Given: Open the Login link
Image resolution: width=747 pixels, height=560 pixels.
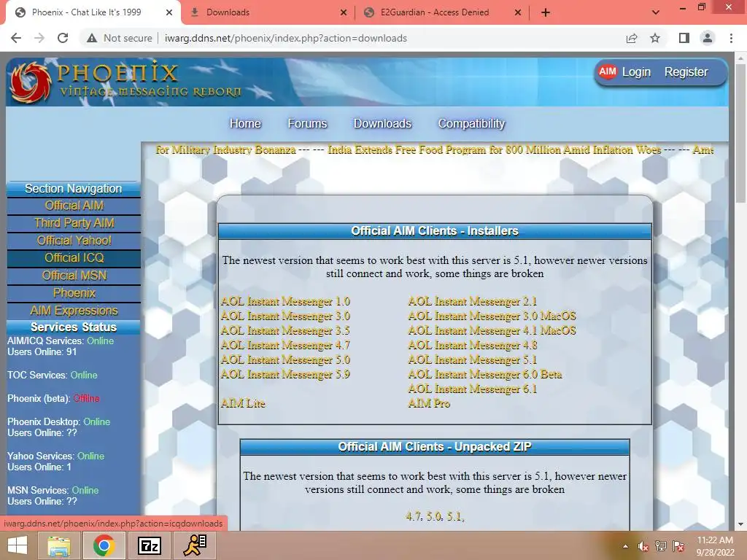Looking at the screenshot, I should pos(636,72).
